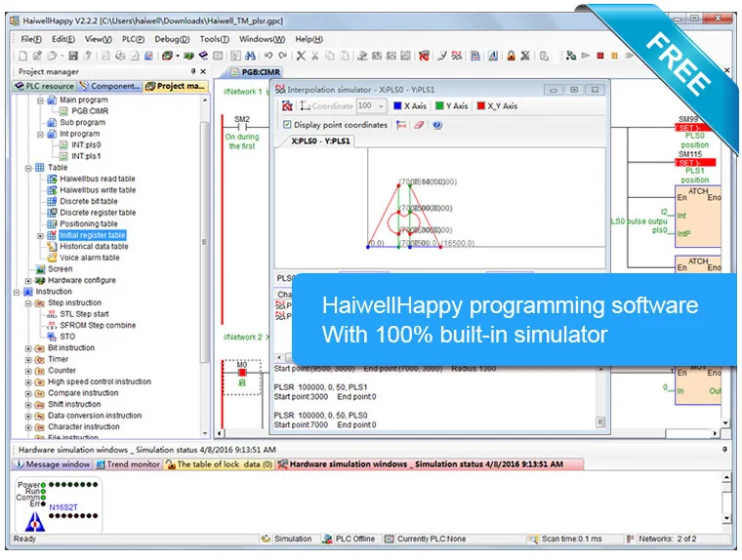Image resolution: width=742 pixels, height=560 pixels.
Task: Click the Paste icon in toolbar
Action: (345, 56)
